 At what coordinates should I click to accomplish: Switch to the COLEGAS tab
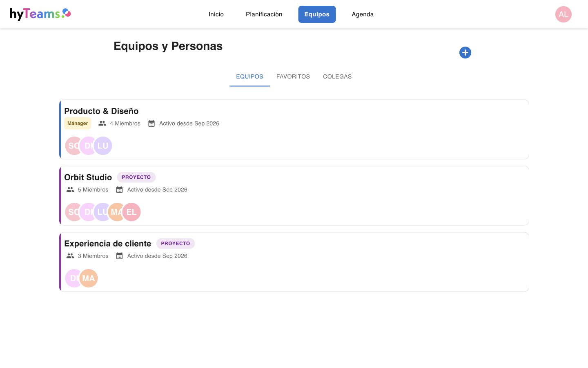coord(337,76)
